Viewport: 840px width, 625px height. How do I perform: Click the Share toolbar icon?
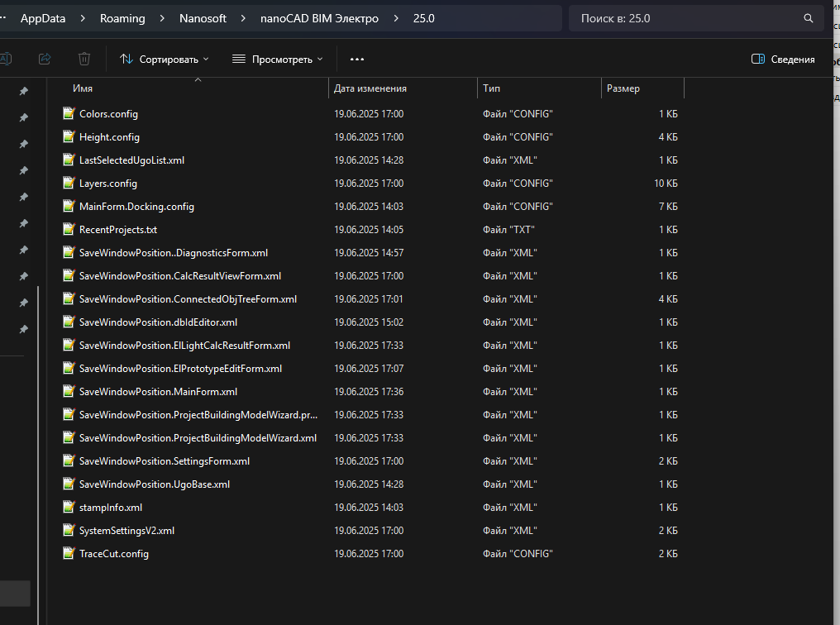(45, 59)
